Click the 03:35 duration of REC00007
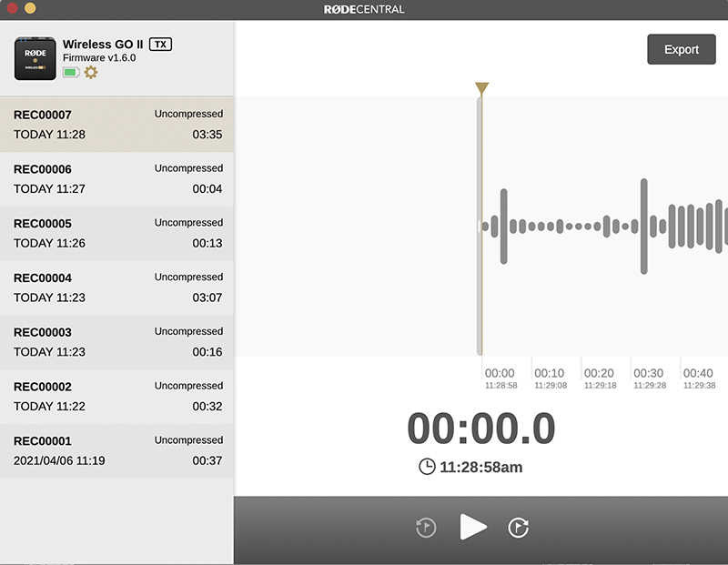728x565 pixels. tap(207, 135)
